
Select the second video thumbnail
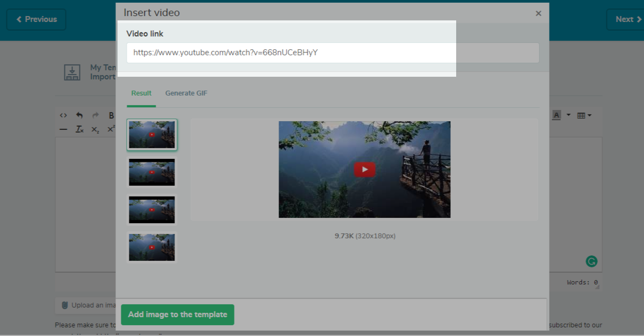pyautogui.click(x=152, y=172)
